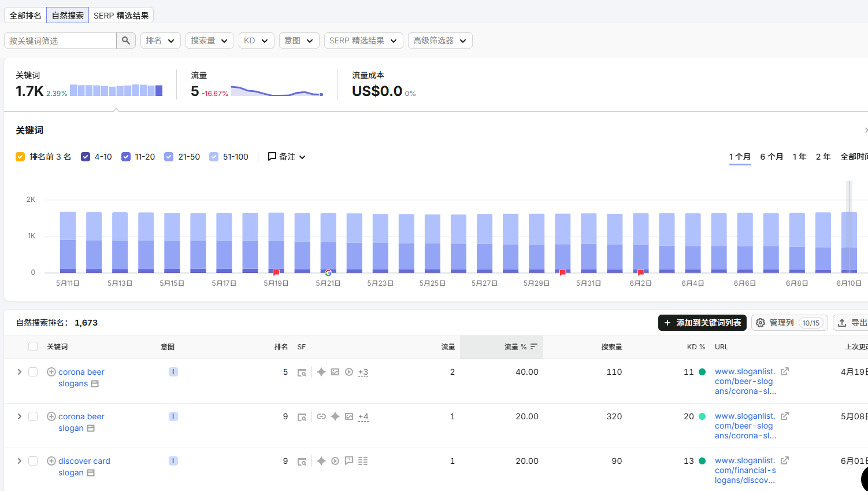Add 'corona beer slogan' keyword with the plus icon

pos(51,416)
